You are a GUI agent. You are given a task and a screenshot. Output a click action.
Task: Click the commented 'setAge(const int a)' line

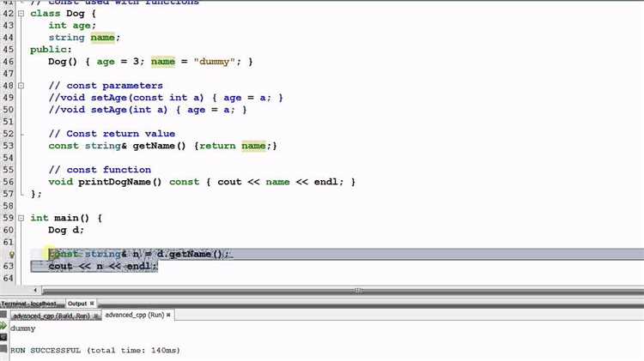click(x=166, y=98)
